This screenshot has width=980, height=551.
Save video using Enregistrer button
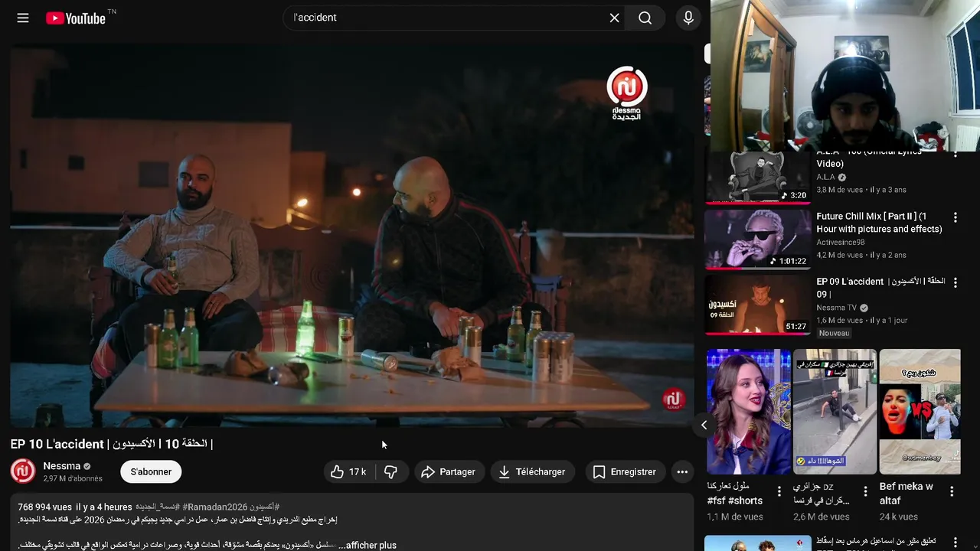point(625,472)
